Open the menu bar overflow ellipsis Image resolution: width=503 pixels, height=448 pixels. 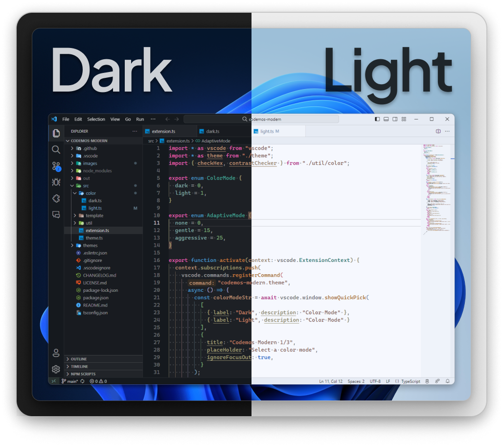pyautogui.click(x=153, y=119)
